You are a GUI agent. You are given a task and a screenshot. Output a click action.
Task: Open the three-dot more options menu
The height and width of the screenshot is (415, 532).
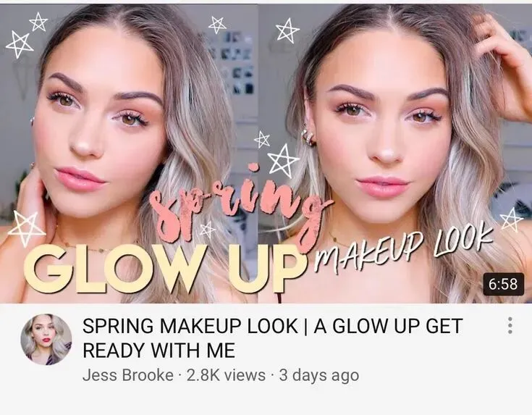pyautogui.click(x=510, y=326)
